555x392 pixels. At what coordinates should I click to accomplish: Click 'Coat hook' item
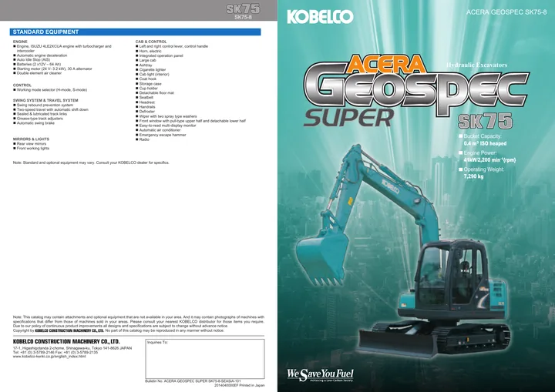click(x=146, y=79)
